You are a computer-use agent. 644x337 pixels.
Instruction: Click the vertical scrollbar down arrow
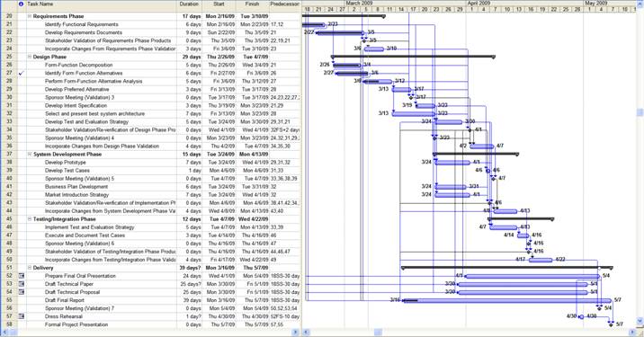coord(640,321)
